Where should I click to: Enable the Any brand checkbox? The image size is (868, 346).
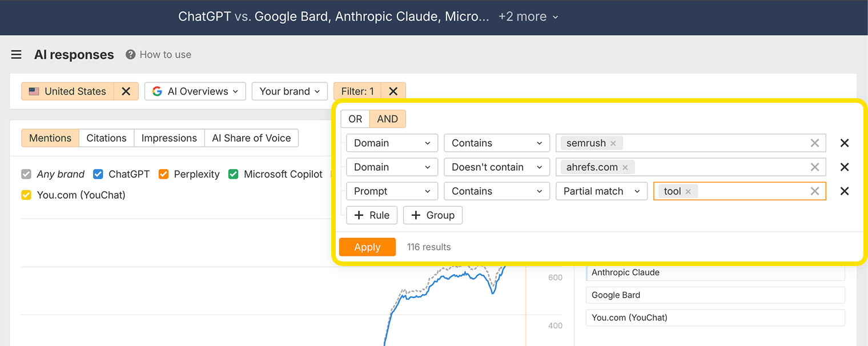26,174
